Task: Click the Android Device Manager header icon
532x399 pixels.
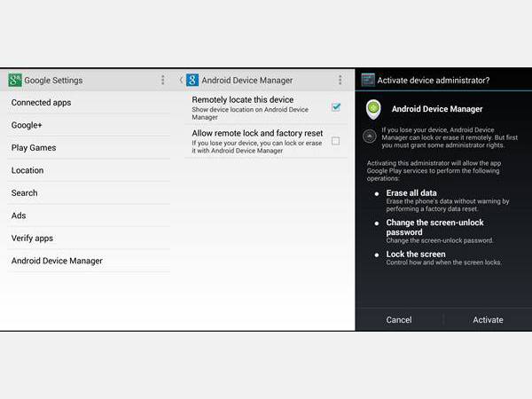Action: [192, 80]
